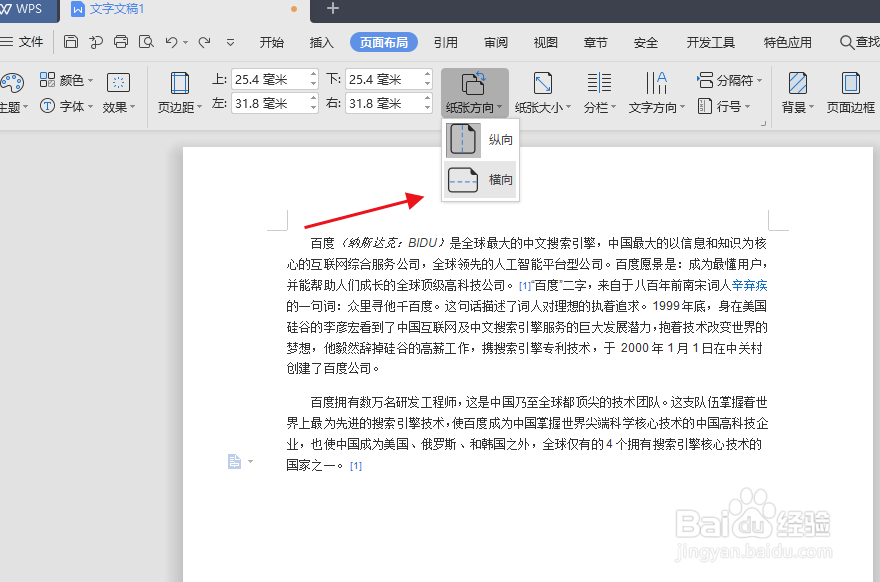Open the 引用 tab

coord(446,43)
